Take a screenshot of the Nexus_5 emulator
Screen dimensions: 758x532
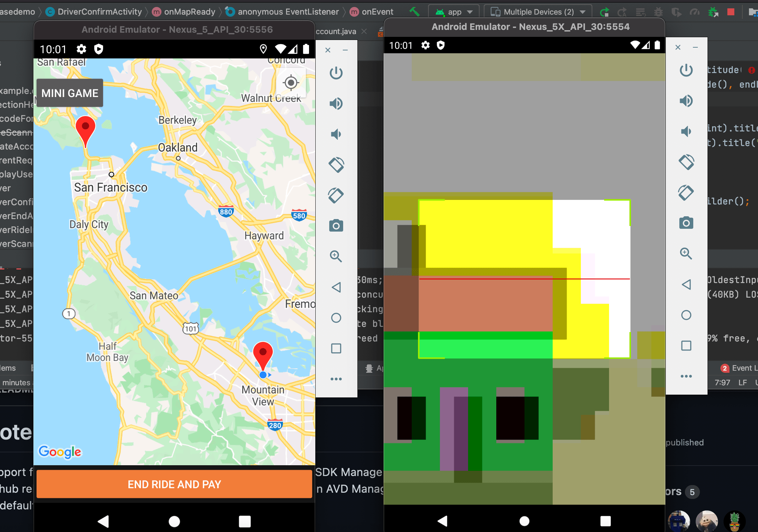pyautogui.click(x=336, y=226)
